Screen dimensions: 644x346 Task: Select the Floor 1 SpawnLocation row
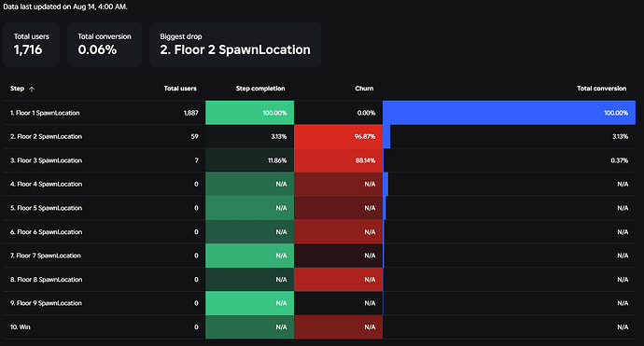pos(319,113)
